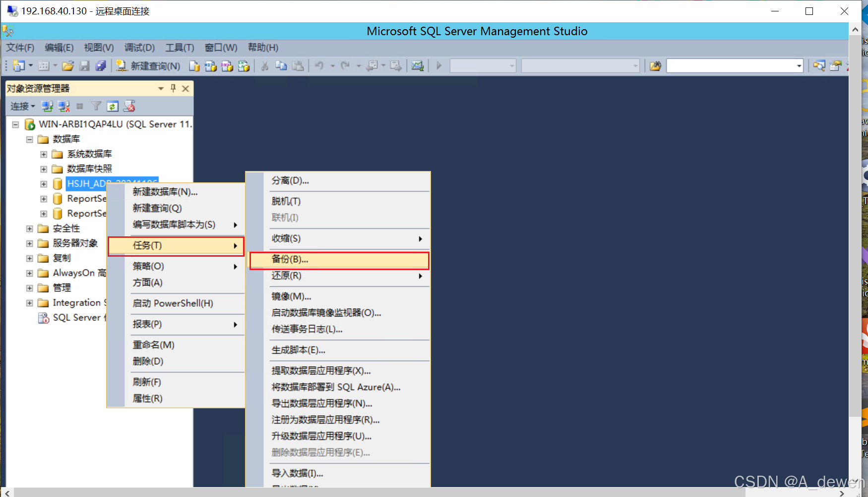This screenshot has width=868, height=497.
Task: Open the 文件(F) menu
Action: (20, 48)
